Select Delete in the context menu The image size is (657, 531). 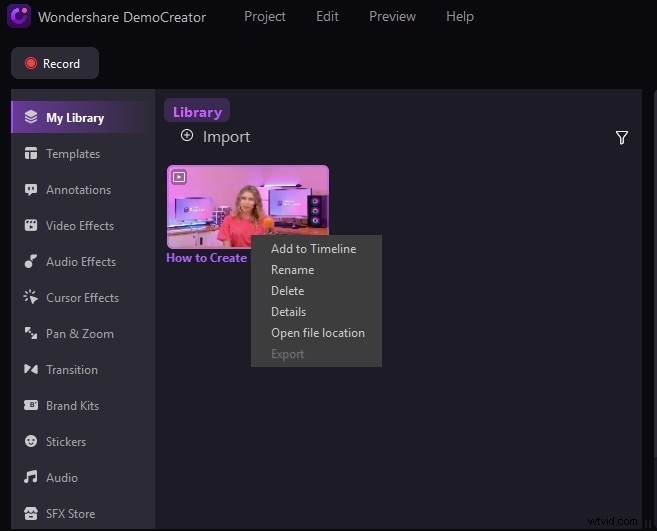[316, 290]
